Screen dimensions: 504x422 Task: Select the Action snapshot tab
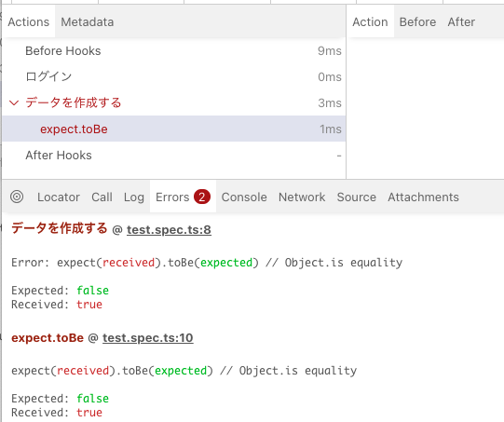click(370, 21)
